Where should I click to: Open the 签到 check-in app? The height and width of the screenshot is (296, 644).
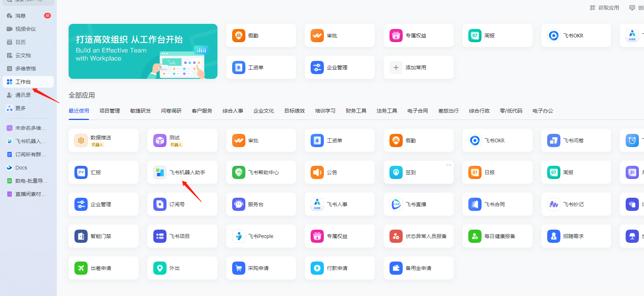pos(418,172)
